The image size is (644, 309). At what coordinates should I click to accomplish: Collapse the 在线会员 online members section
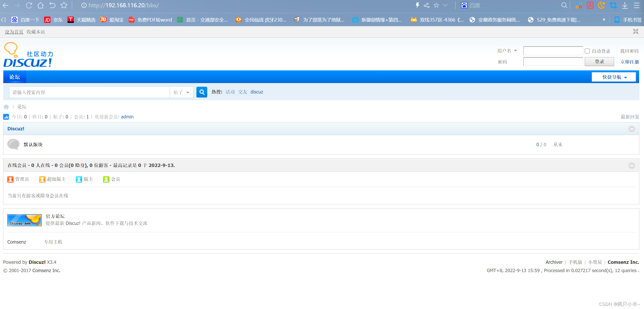pyautogui.click(x=632, y=165)
